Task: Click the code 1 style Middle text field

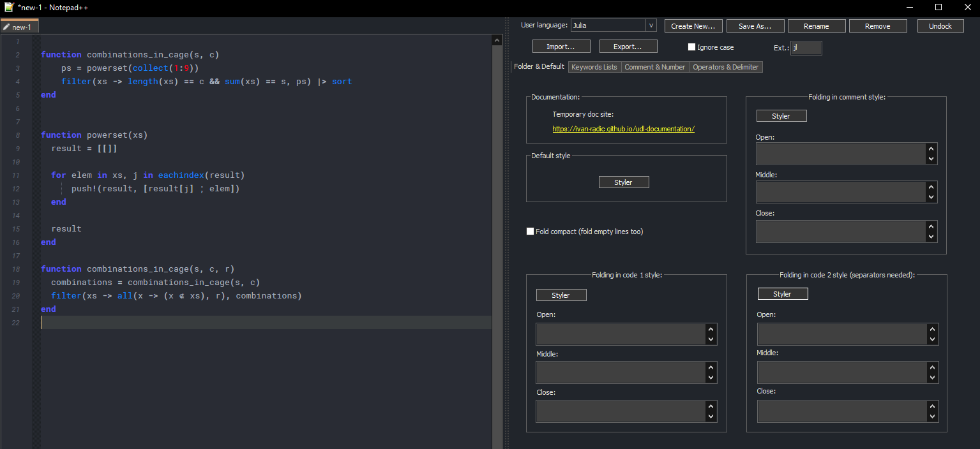Action: tap(621, 372)
